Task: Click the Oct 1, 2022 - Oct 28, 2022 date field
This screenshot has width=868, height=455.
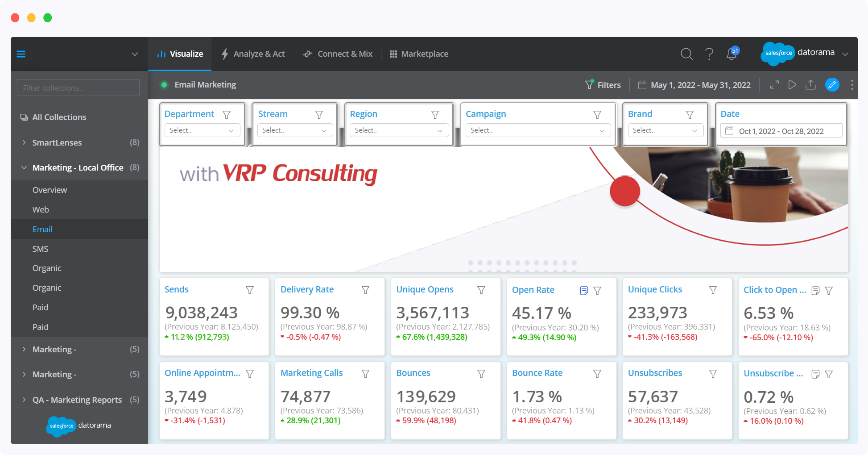Action: pos(781,131)
